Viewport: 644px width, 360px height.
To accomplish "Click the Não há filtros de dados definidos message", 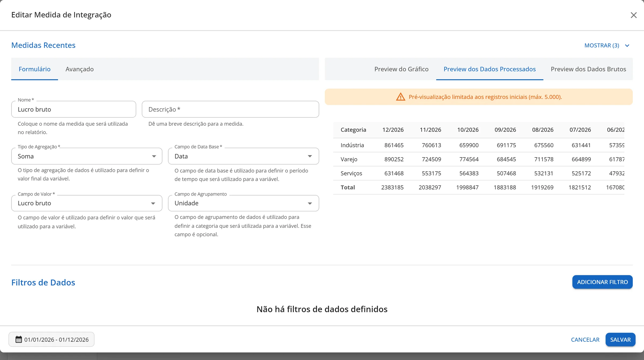I will (322, 309).
